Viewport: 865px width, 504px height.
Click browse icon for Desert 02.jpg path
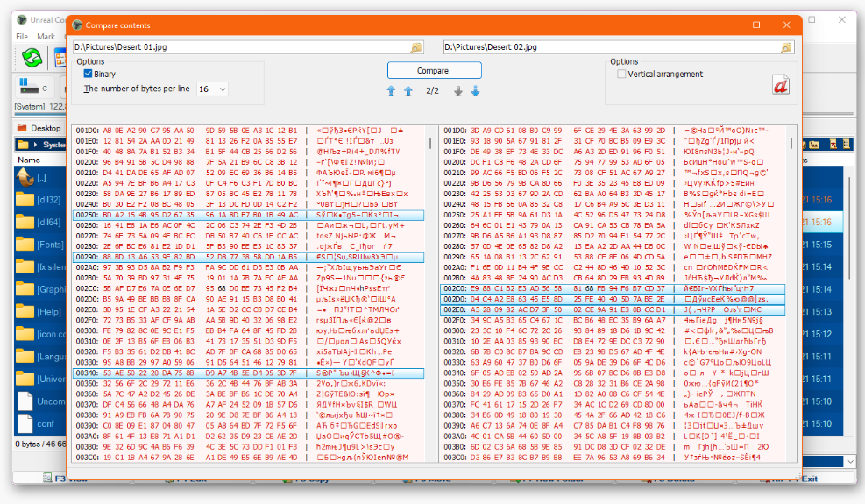click(x=786, y=47)
